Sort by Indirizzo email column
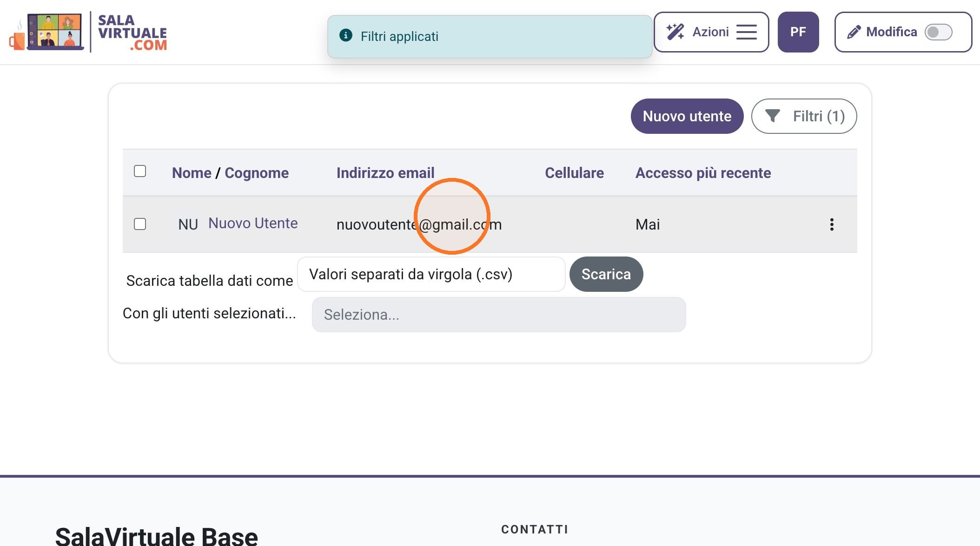980x546 pixels. tap(385, 173)
